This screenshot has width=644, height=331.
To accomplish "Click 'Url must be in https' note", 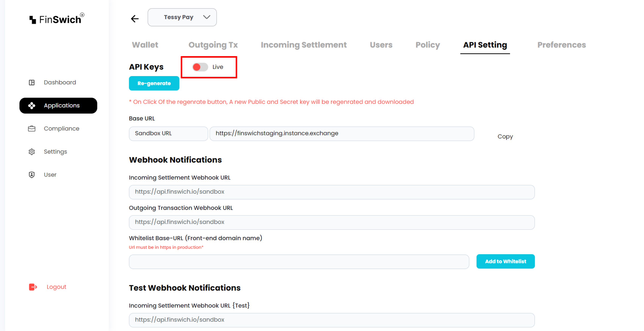I will point(166,247).
